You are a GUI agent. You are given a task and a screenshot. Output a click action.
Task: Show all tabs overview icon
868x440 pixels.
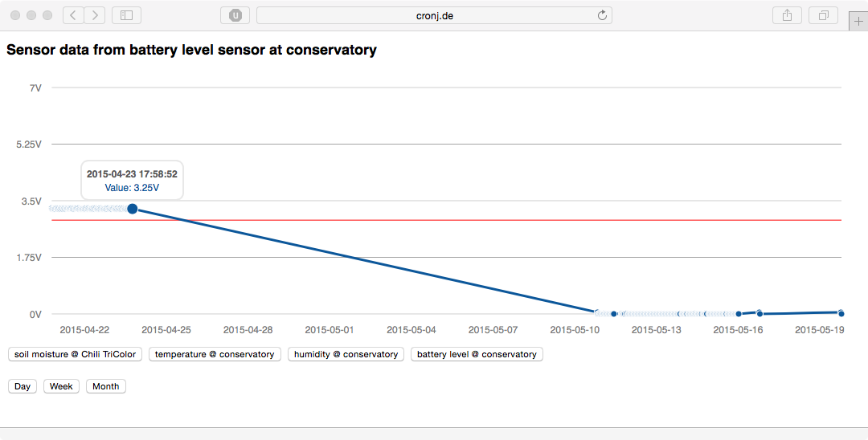point(824,15)
